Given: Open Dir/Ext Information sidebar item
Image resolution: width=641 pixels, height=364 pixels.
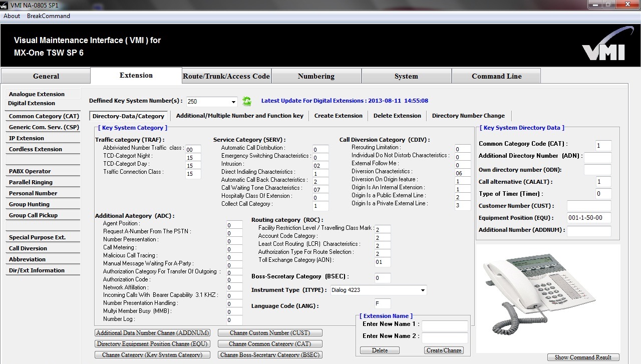Looking at the screenshot, I should [43, 270].
